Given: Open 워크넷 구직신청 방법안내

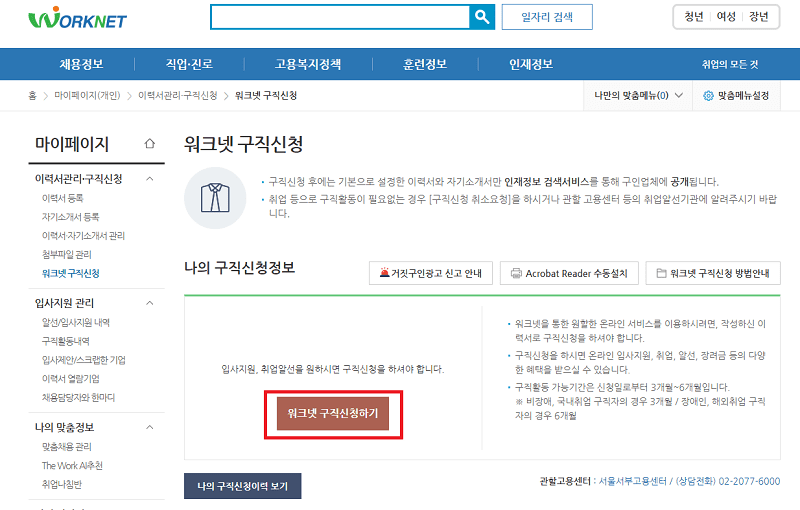Looking at the screenshot, I should (713, 273).
